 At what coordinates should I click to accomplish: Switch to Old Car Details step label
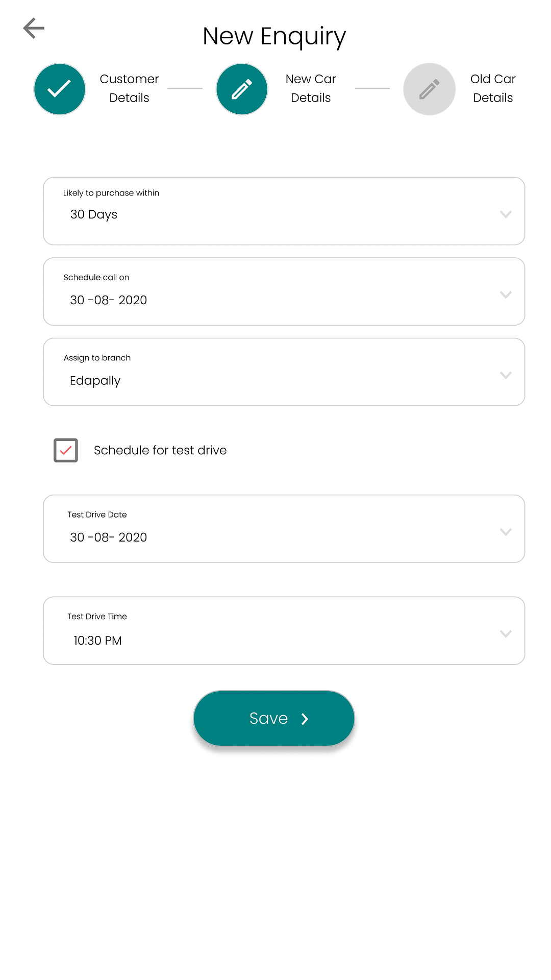click(493, 88)
